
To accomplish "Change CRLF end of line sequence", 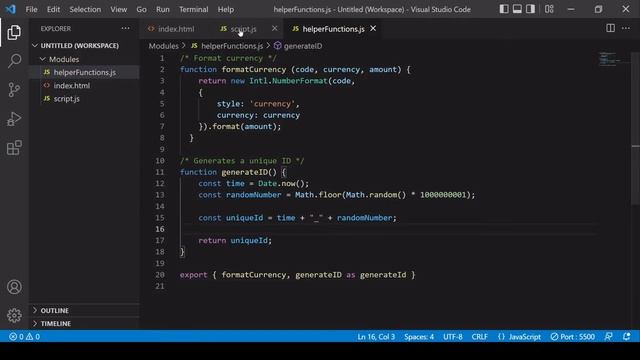I will click(x=480, y=336).
